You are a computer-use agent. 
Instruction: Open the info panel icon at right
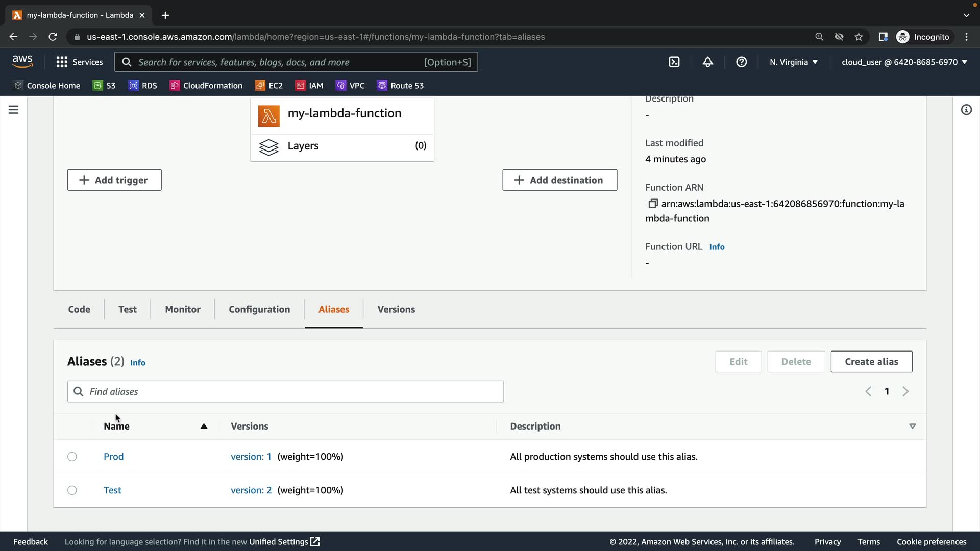(966, 110)
